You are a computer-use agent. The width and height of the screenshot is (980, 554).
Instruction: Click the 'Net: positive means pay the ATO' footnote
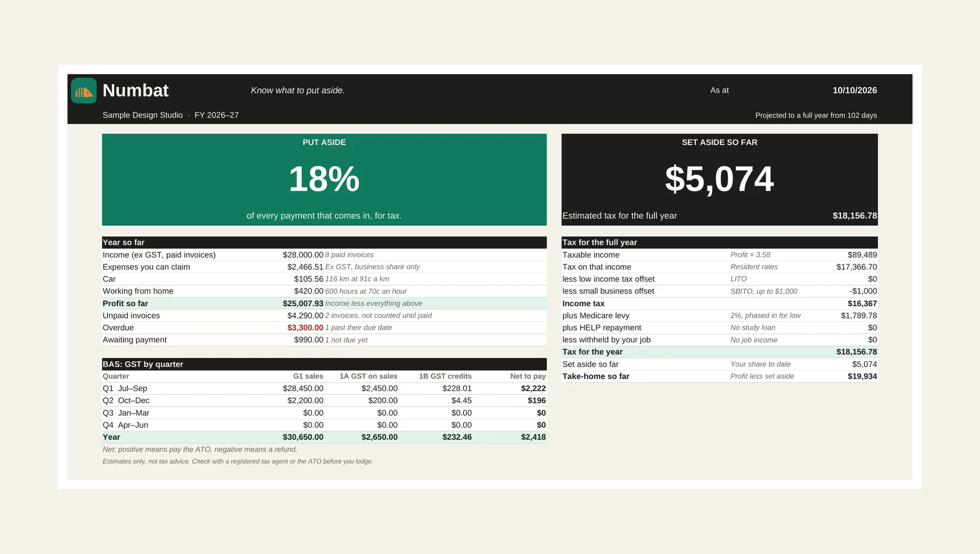200,449
